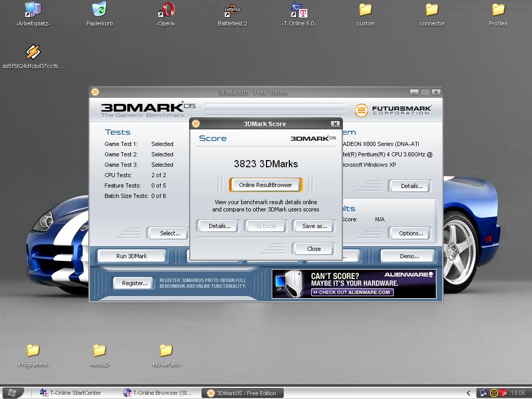Switch to T-Online StartCenter in taskbar
Screen dimensions: 532x399
tap(70, 393)
